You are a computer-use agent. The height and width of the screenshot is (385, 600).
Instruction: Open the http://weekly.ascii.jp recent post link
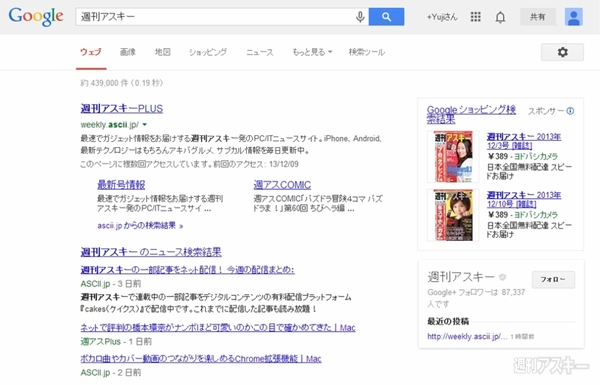click(x=467, y=336)
